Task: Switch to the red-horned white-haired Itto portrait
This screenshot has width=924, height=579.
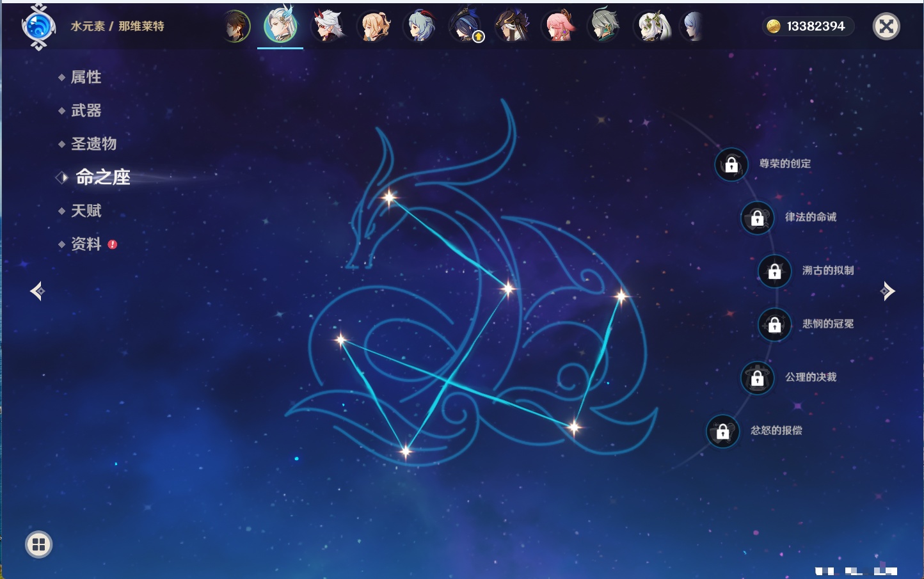Action: click(328, 27)
